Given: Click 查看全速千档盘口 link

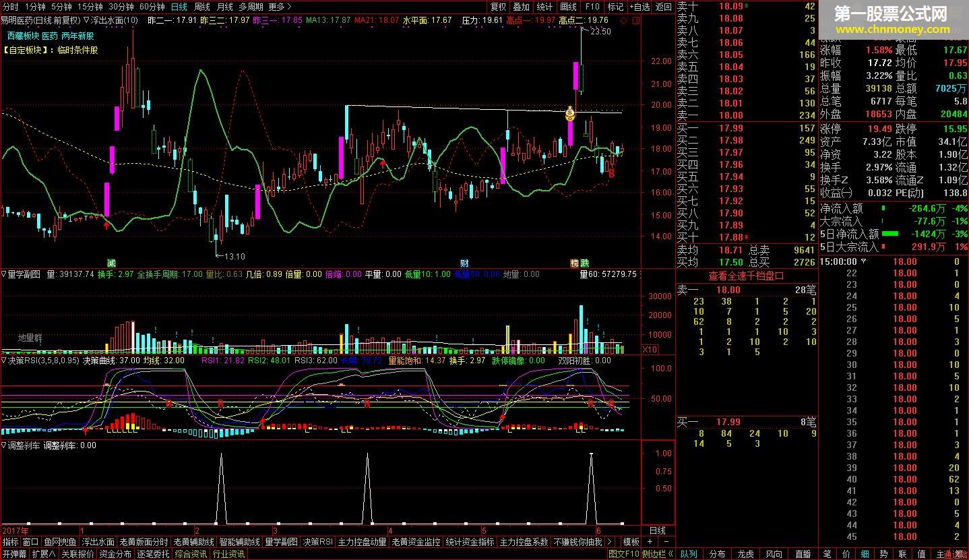Looking at the screenshot, I should pos(746,276).
